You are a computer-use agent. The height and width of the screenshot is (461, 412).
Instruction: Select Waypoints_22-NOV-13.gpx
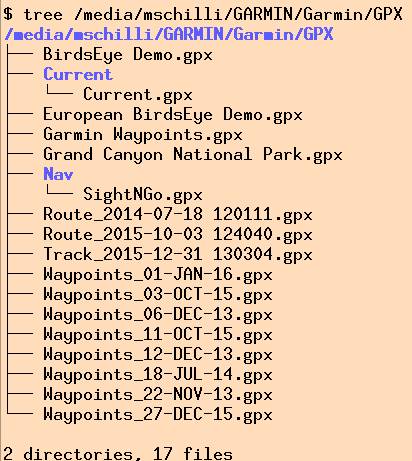point(158,395)
